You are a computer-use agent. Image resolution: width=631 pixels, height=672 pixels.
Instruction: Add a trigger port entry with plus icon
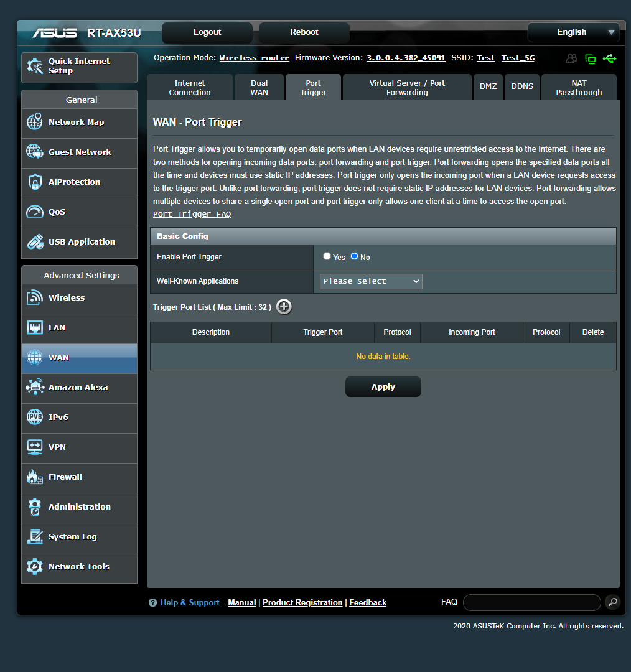(x=284, y=307)
